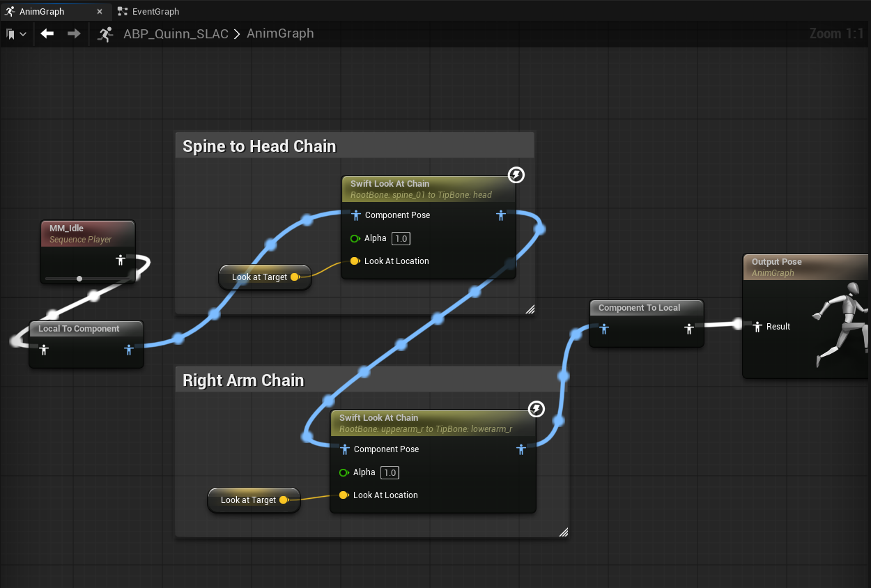
Task: Click Look At Location pin on arm node
Action: [x=344, y=495]
